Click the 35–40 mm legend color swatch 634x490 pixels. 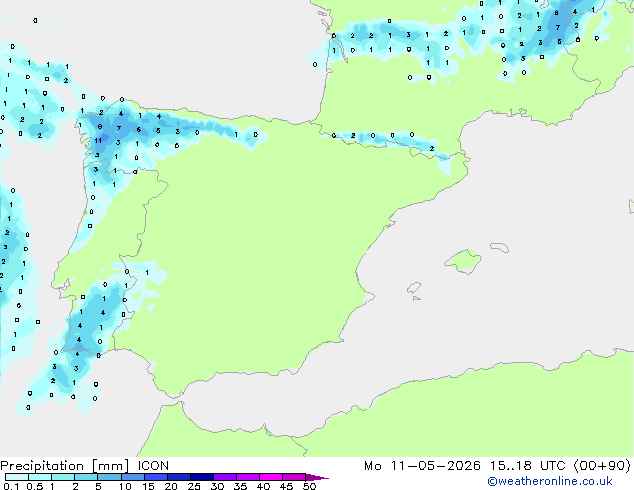[x=247, y=477]
